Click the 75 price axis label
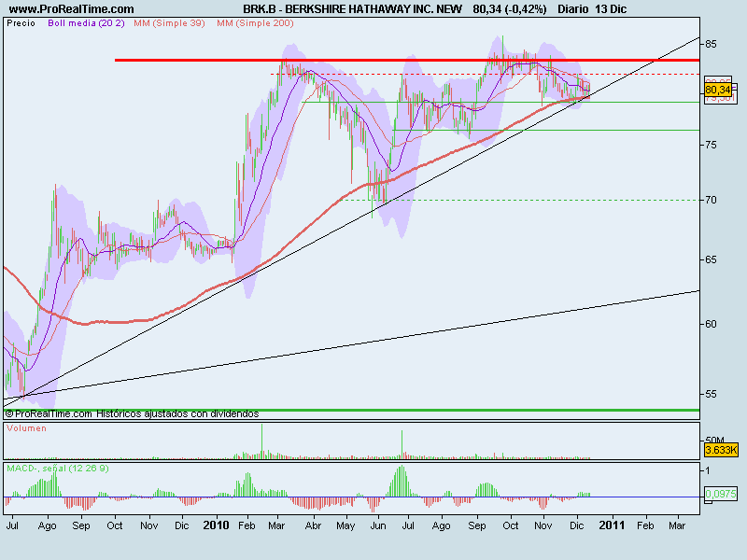The height and width of the screenshot is (560, 747). pos(711,146)
